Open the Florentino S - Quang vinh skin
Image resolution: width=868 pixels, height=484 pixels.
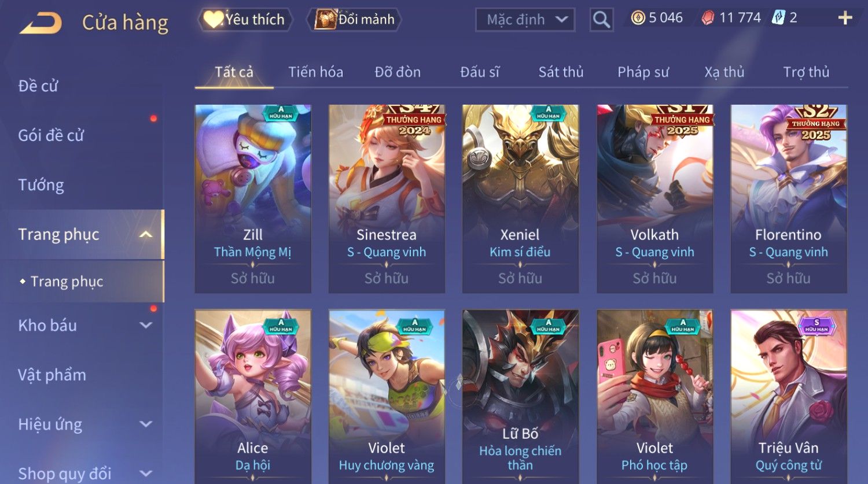click(788, 198)
